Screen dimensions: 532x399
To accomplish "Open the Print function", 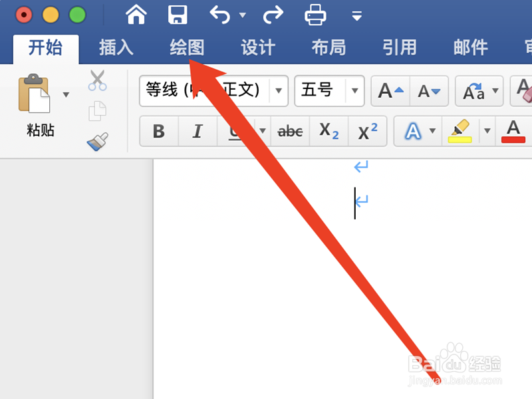I will pyautogui.click(x=315, y=14).
